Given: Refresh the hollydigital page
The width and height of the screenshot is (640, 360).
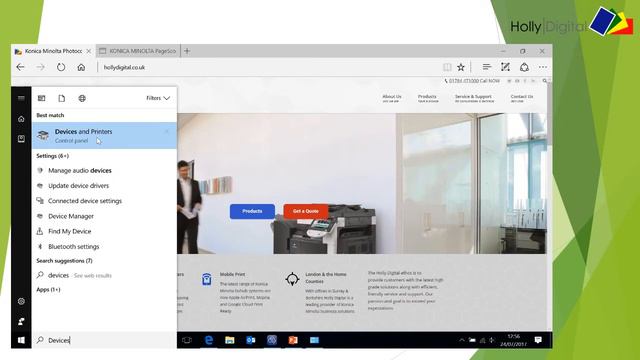Looking at the screenshot, I should (61, 67).
